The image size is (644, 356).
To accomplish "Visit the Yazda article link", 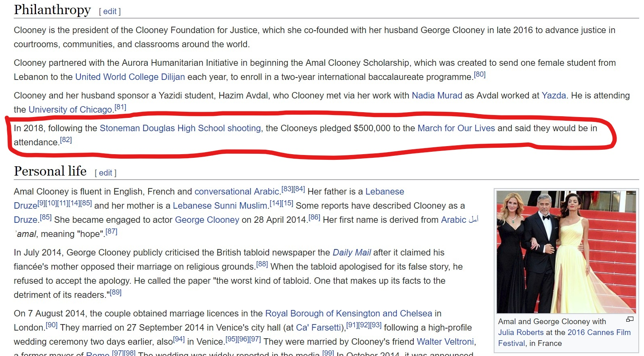I will [554, 95].
